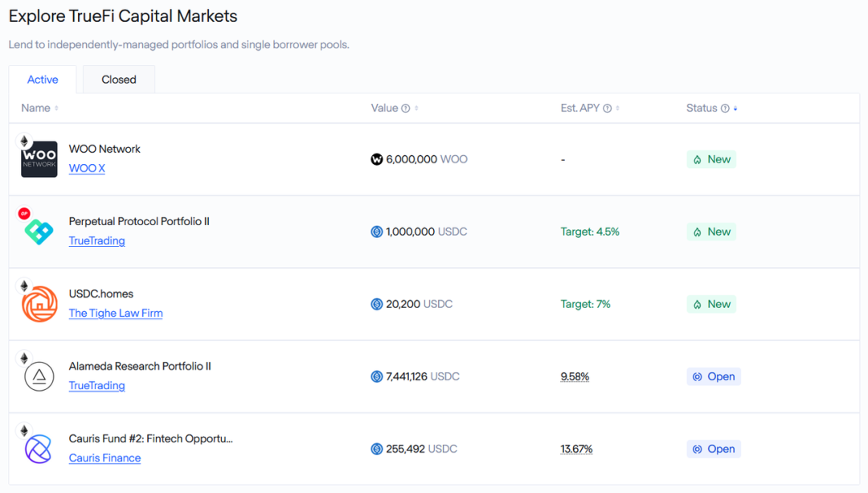Click the Alameda Research triangle logo
868x493 pixels.
pos(39,376)
